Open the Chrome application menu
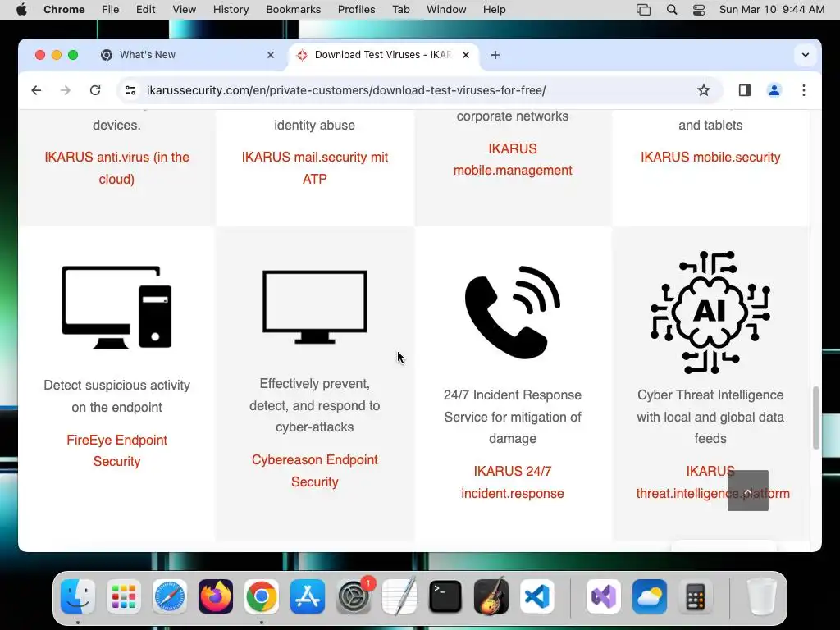 [x=64, y=9]
